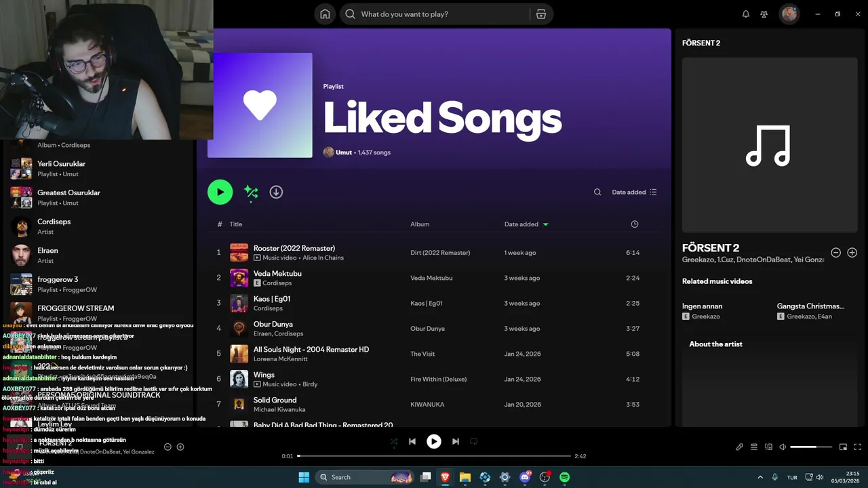Download Liked Songs with the download arrow icon

pos(276,192)
